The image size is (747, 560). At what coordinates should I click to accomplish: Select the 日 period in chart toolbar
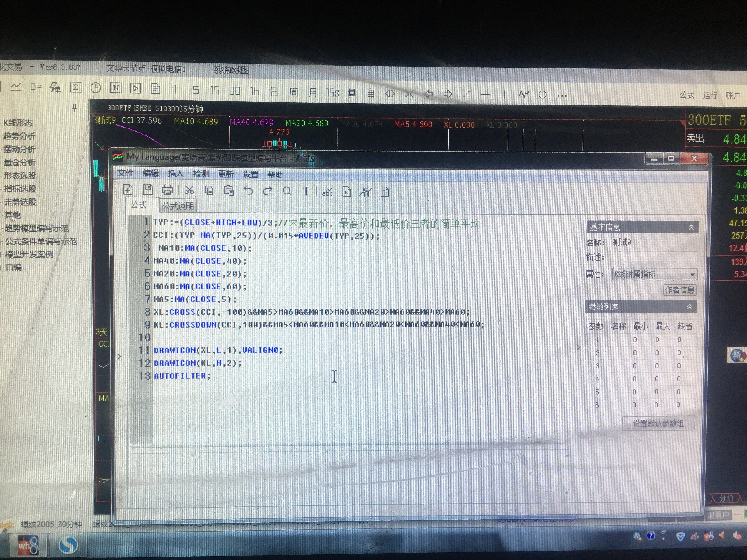274,92
